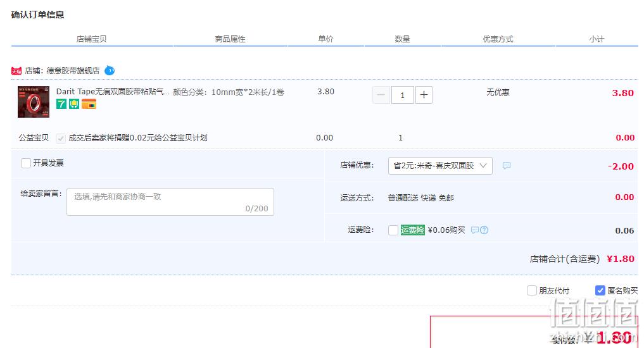Open the Darit Tape product thumbnail
Image resolution: width=644 pixels, height=348 pixels.
(34, 102)
